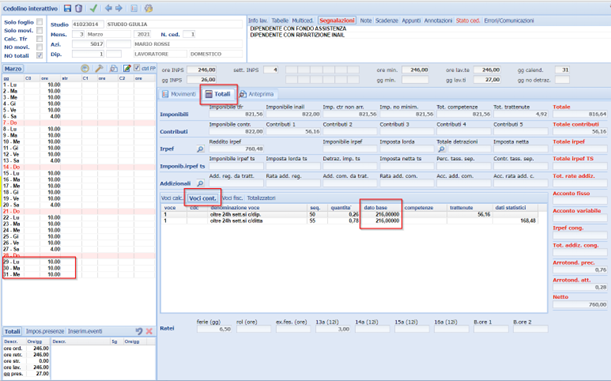
Task: Open the Note tab
Action: tap(366, 21)
